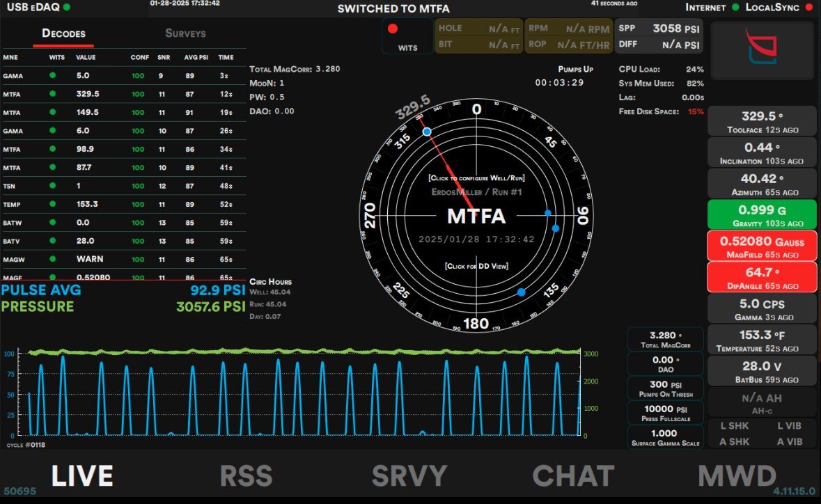This screenshot has height=504, width=821.
Task: Click the Circ Hours Well 45.04 value
Action: (x=269, y=292)
